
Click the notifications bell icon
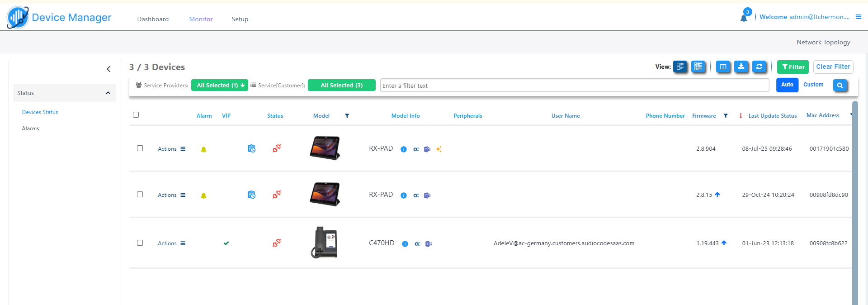744,18
